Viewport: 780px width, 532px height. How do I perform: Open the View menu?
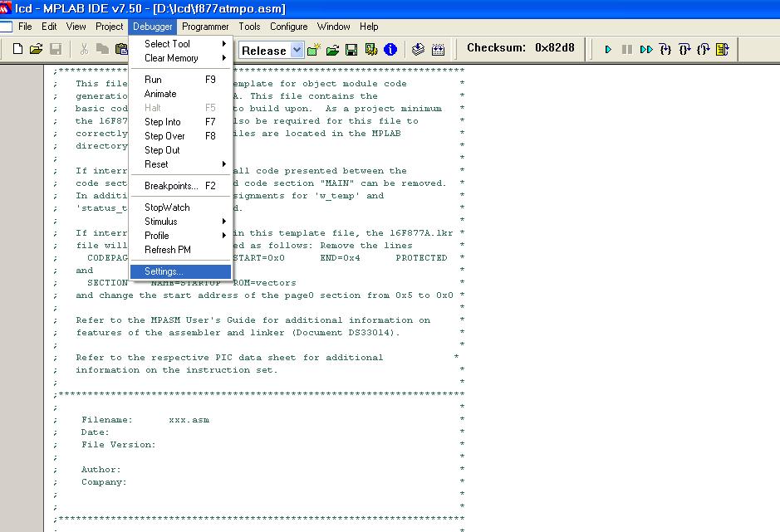click(76, 27)
